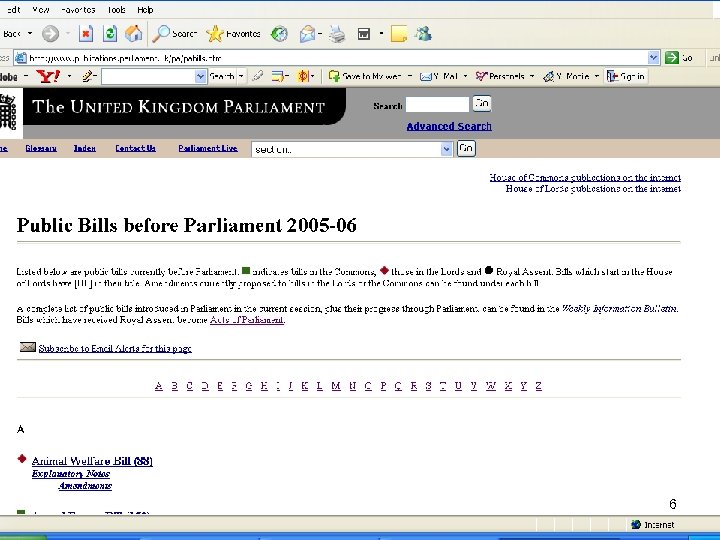Open House of Commons publications on the internet
Viewport: 720px width, 540px height.
(x=585, y=177)
